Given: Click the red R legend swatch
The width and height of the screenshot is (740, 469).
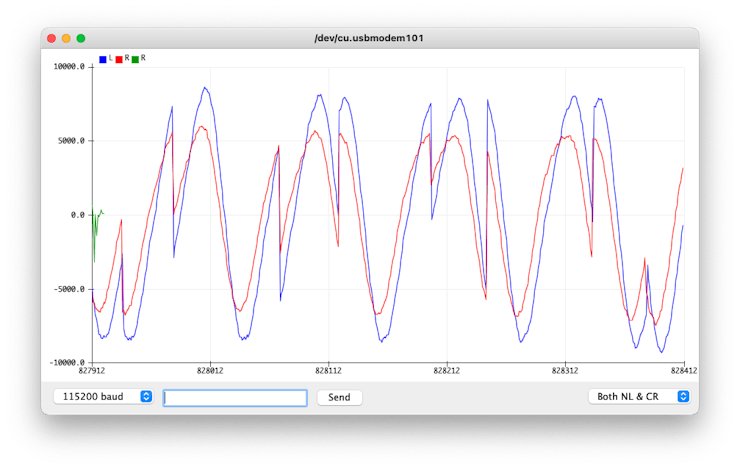Looking at the screenshot, I should [119, 60].
